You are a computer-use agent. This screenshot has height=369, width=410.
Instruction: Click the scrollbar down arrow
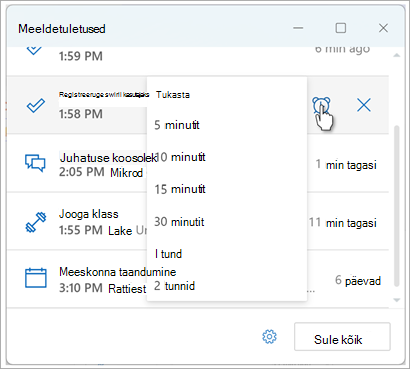(397, 300)
